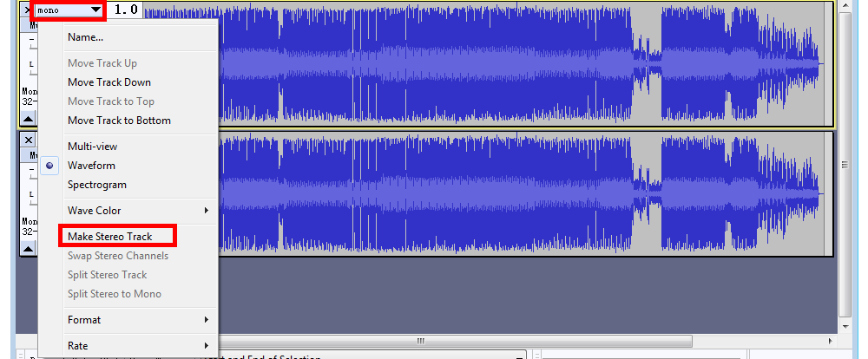This screenshot has width=868, height=359.
Task: Click the vertical scrollbar down arrow
Action: (x=845, y=326)
